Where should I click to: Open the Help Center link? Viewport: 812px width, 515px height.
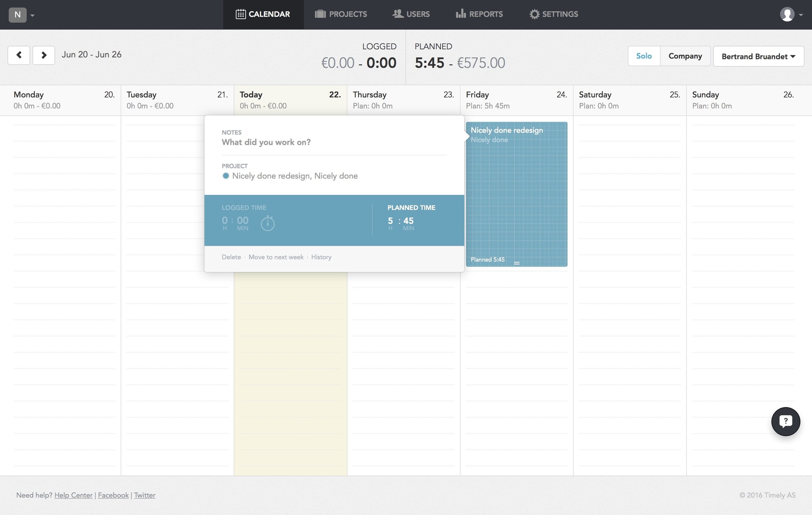(73, 495)
